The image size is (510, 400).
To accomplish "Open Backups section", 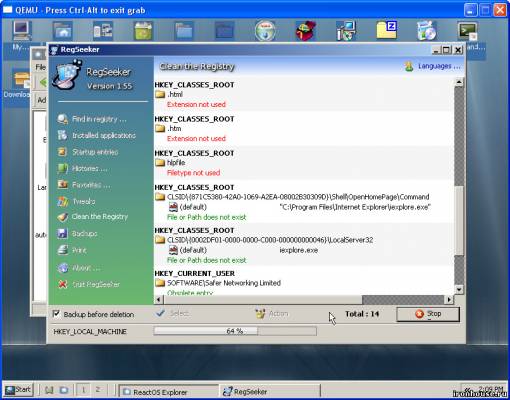I will (x=77, y=234).
